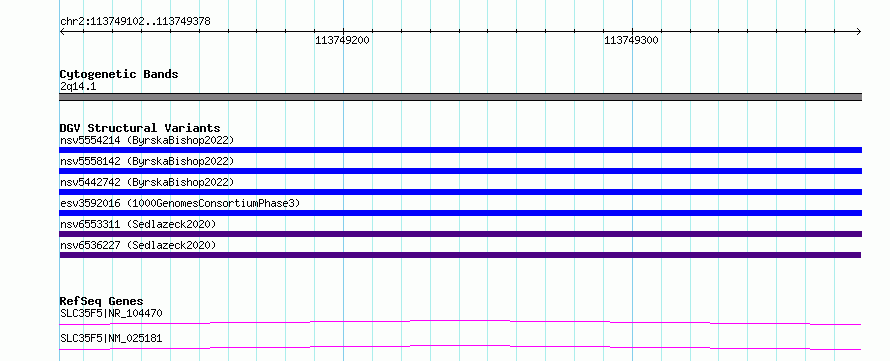Open the nsv5442742 (ByrskaBishop2022) variant label

146,182
